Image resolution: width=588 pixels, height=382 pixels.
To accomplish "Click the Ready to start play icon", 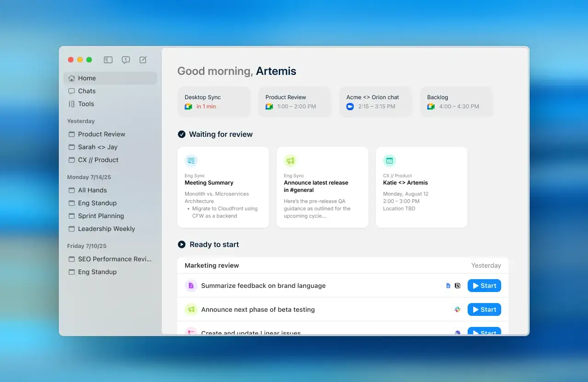I will (181, 245).
